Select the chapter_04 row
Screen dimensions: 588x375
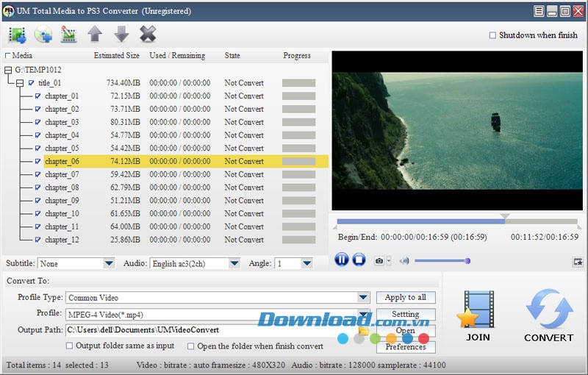click(186, 135)
